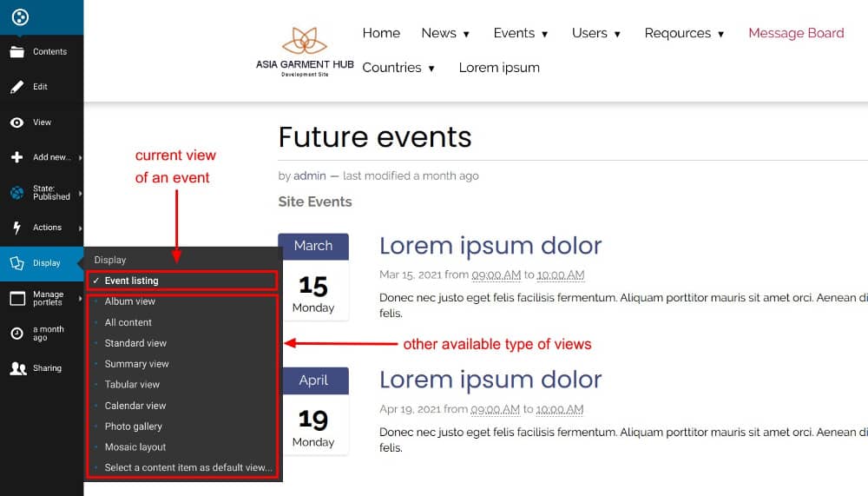
Task: Open the Actions lightning bolt icon
Action: [x=16, y=228]
